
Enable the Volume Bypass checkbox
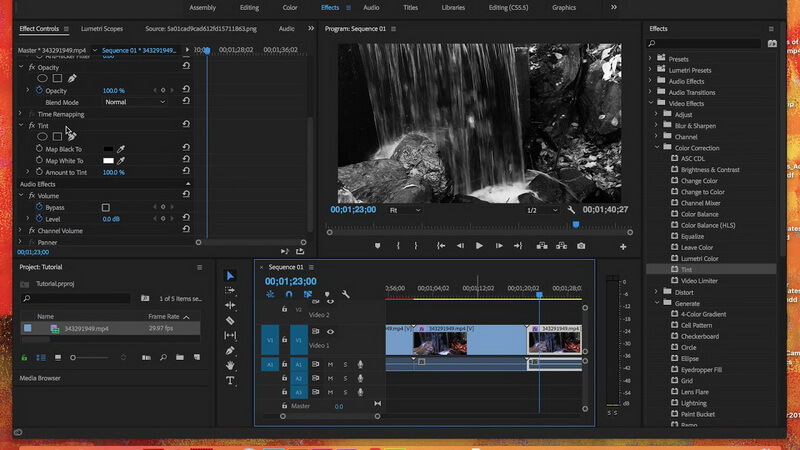106,208
